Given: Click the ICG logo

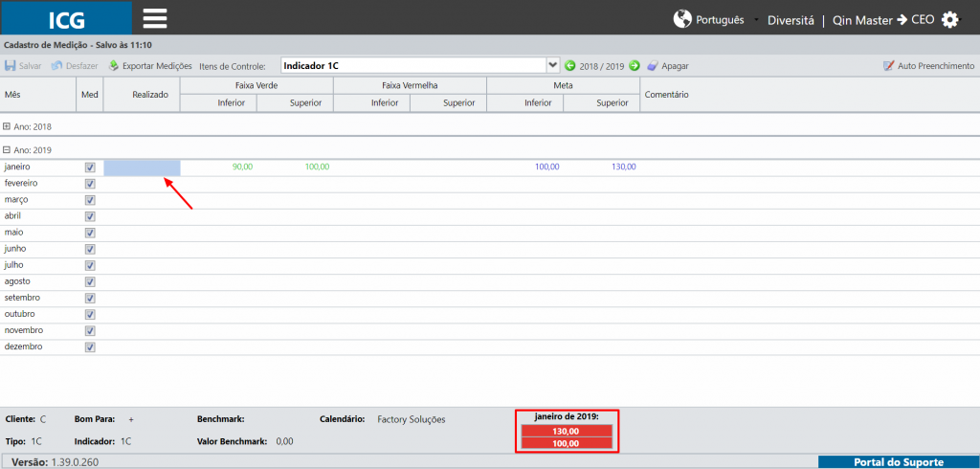Looking at the screenshot, I should [66, 19].
